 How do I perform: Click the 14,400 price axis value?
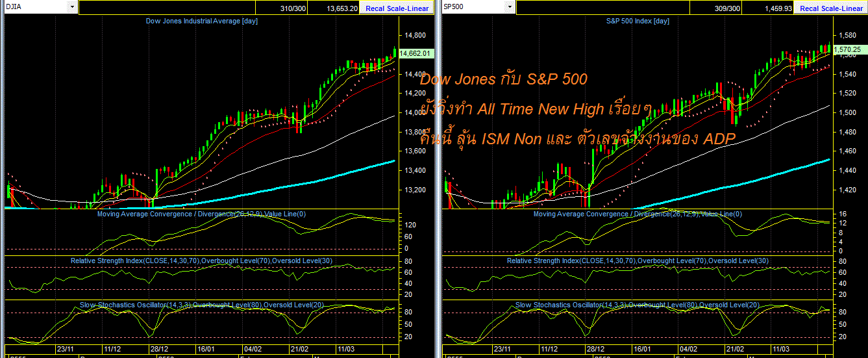pos(415,75)
